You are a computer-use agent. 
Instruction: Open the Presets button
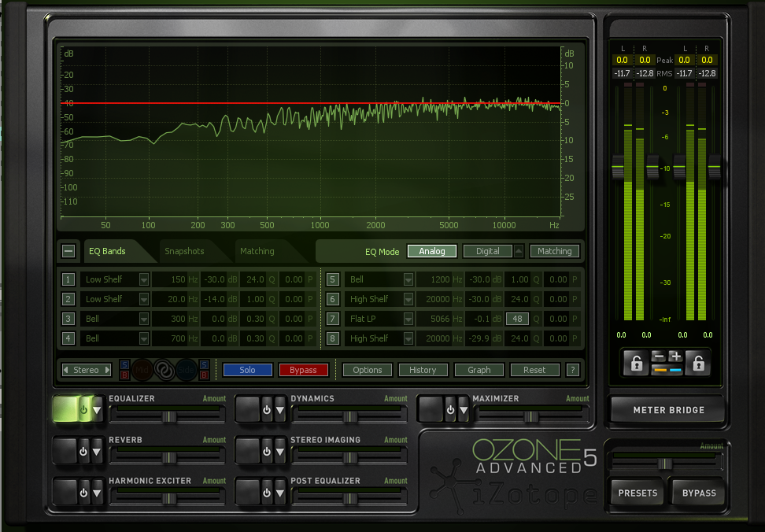pyautogui.click(x=637, y=493)
